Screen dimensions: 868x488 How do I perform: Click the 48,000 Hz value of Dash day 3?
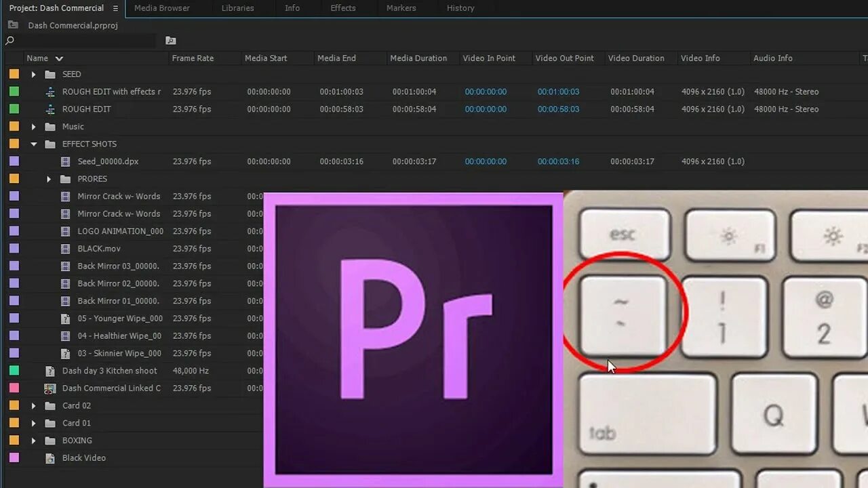coord(191,371)
